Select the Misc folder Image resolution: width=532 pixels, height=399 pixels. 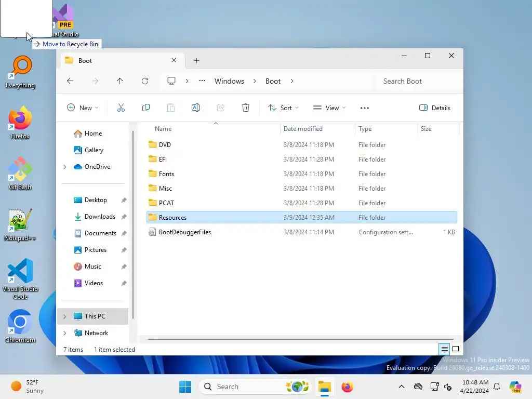pyautogui.click(x=302, y=188)
